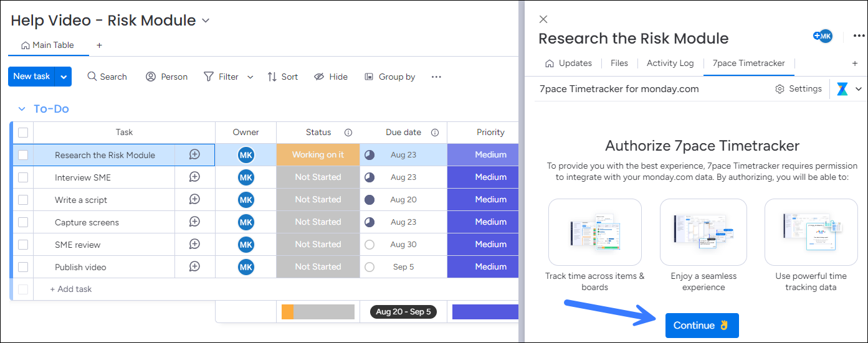Check the Capture screens row checkbox
The image size is (868, 343).
pyautogui.click(x=23, y=222)
